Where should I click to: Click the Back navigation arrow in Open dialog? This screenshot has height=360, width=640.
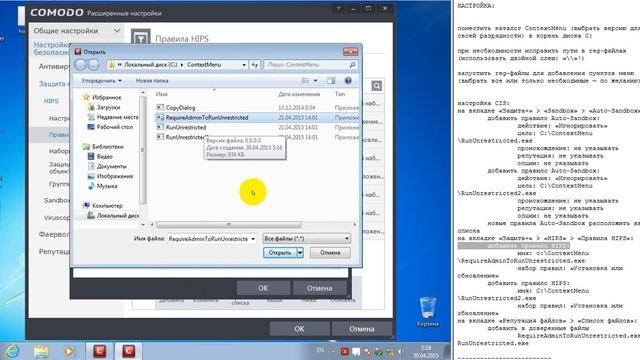(80, 64)
